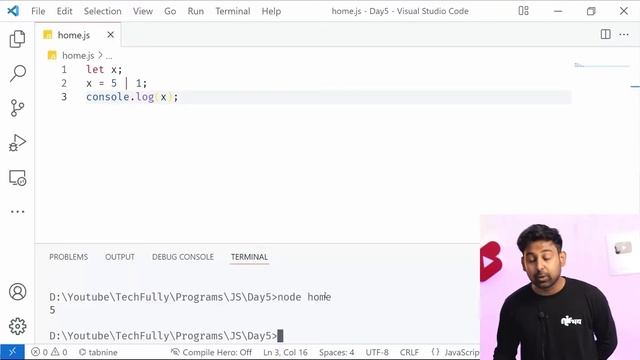This screenshot has height=360, width=640.
Task: Open the Go menu
Action: 170,11
